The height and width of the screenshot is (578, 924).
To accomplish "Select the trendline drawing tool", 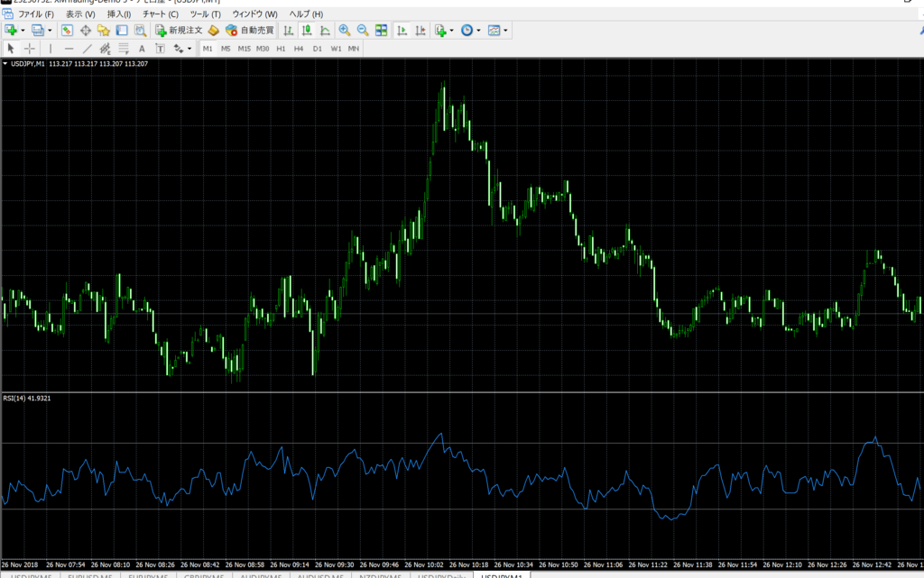I will coord(88,49).
